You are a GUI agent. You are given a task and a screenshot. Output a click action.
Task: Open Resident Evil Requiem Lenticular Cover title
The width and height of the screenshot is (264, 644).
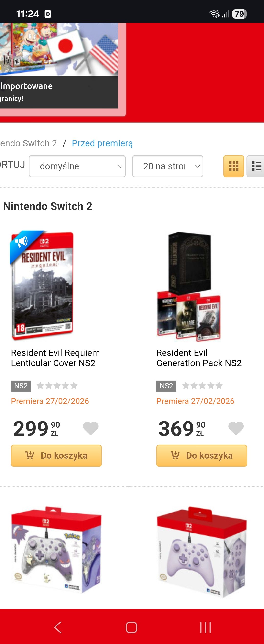(x=55, y=358)
